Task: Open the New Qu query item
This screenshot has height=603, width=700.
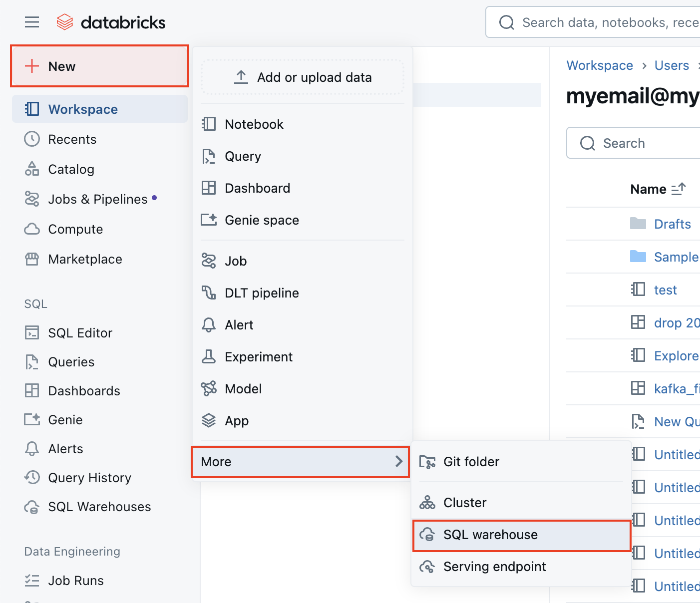Action: click(x=677, y=422)
